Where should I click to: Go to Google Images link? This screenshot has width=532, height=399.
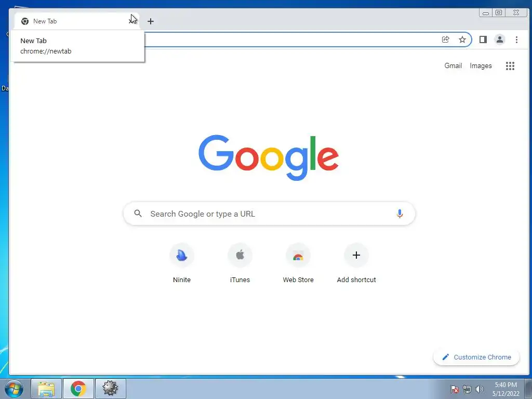[x=481, y=66]
